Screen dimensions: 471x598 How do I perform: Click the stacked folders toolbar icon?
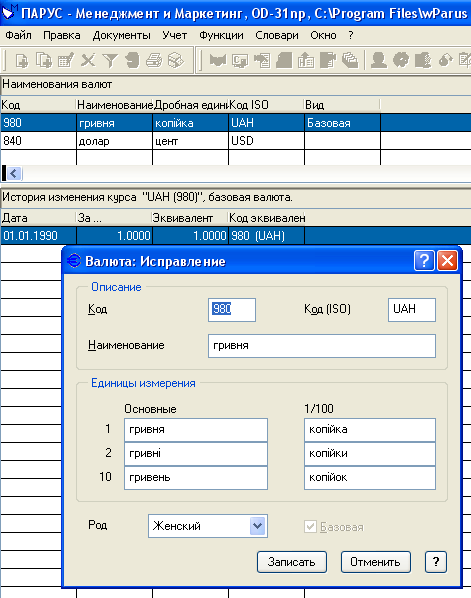(x=350, y=61)
